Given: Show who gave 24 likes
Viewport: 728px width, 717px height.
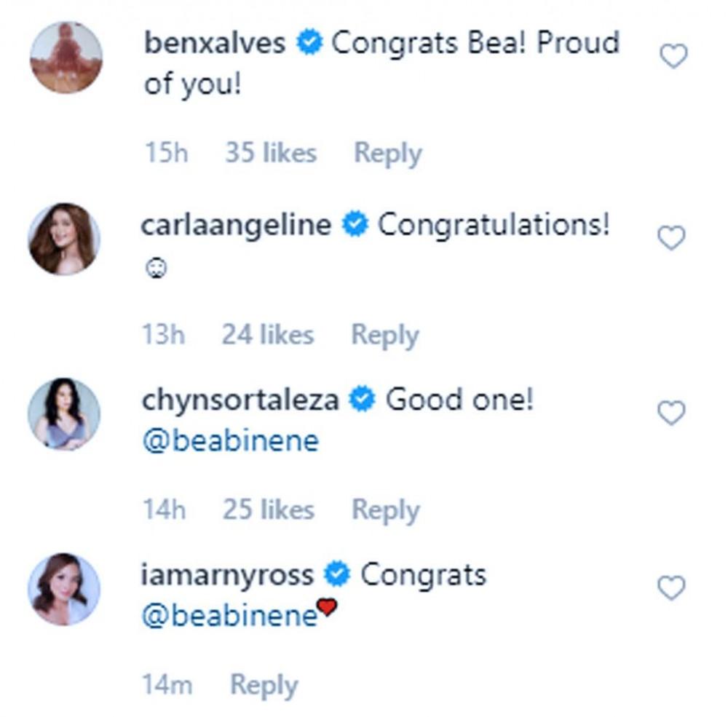Looking at the screenshot, I should (267, 335).
